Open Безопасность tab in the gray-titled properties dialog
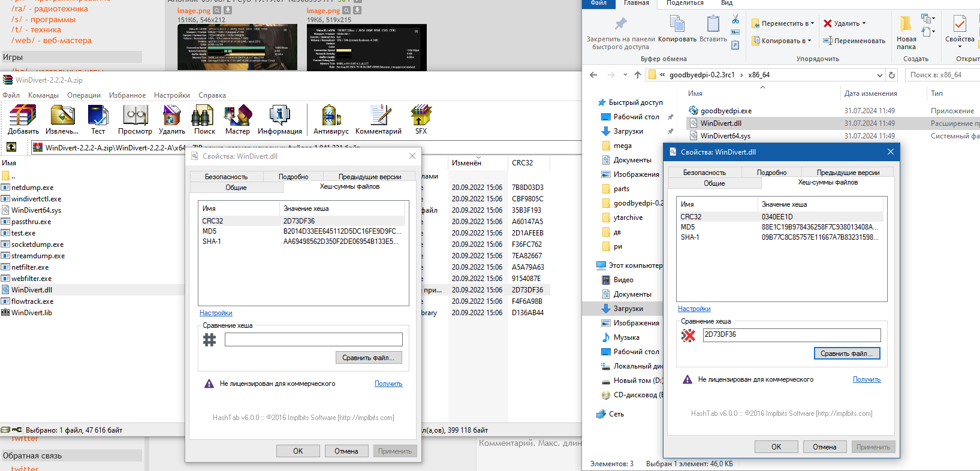Screen dimensions: 980x471 [226, 177]
